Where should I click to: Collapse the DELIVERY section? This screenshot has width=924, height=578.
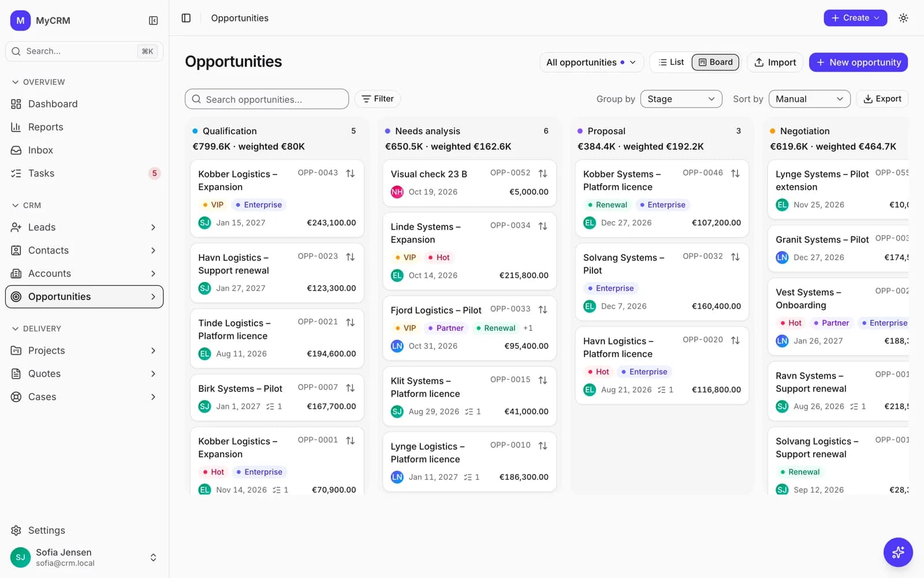coord(36,328)
